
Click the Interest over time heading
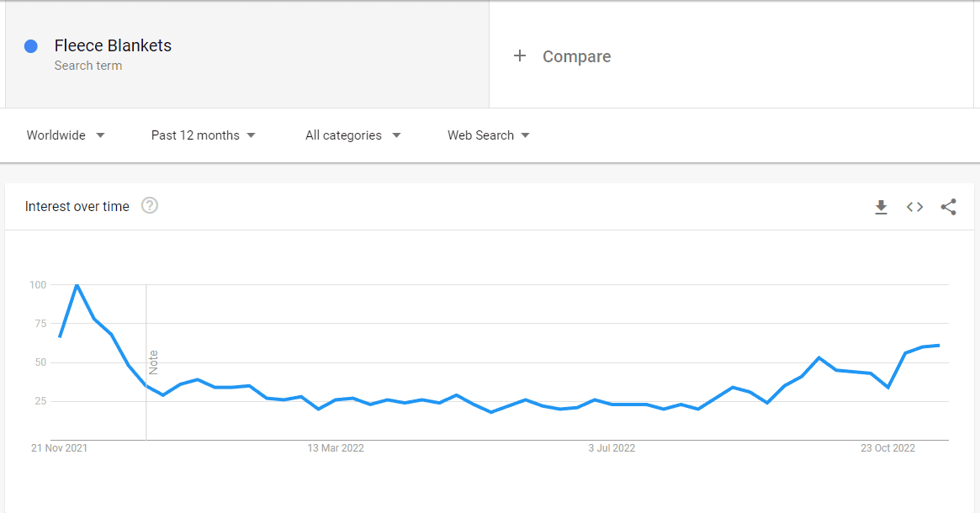(x=77, y=206)
